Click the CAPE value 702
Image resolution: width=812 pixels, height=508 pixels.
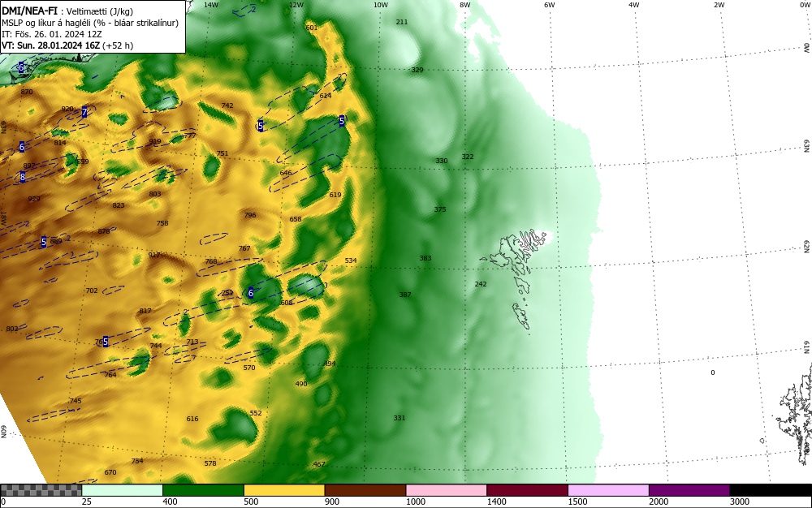point(92,291)
